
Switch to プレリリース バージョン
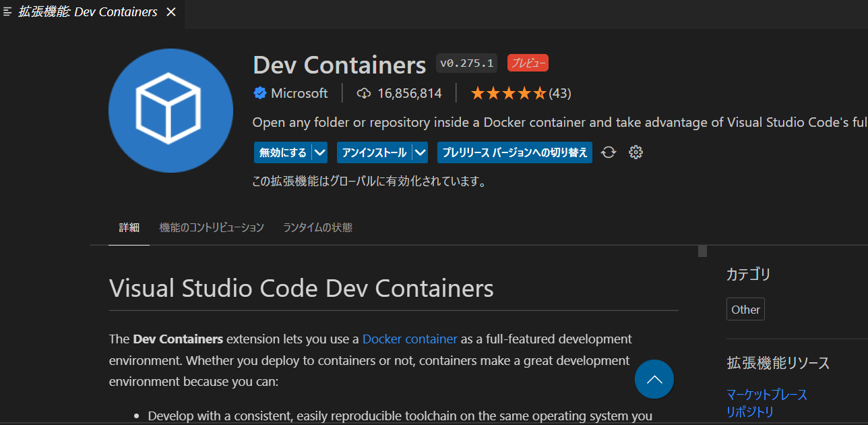click(515, 152)
